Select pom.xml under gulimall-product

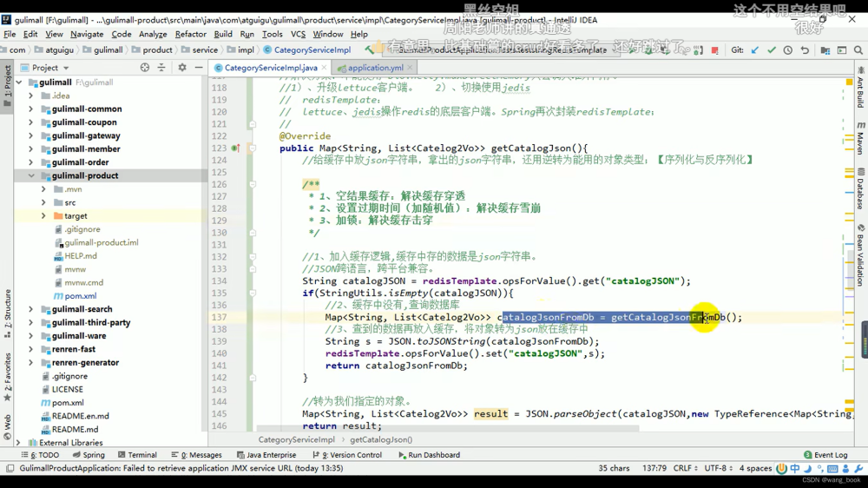(80, 296)
